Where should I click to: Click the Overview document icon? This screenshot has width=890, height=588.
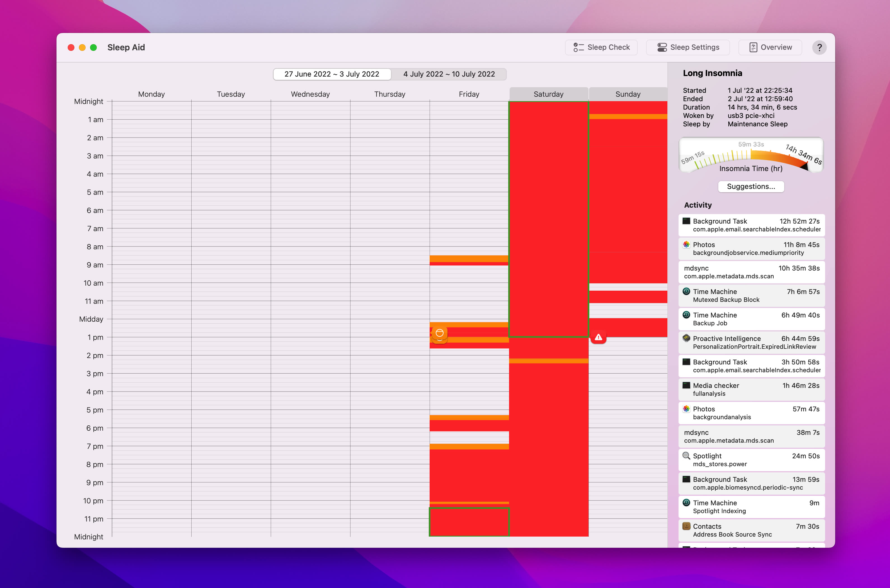[x=753, y=47]
